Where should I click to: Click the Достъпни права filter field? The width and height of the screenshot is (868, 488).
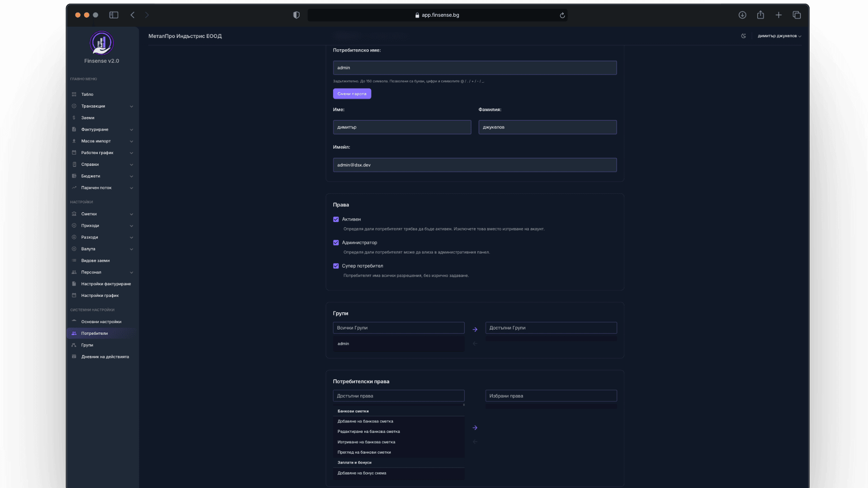tap(399, 396)
